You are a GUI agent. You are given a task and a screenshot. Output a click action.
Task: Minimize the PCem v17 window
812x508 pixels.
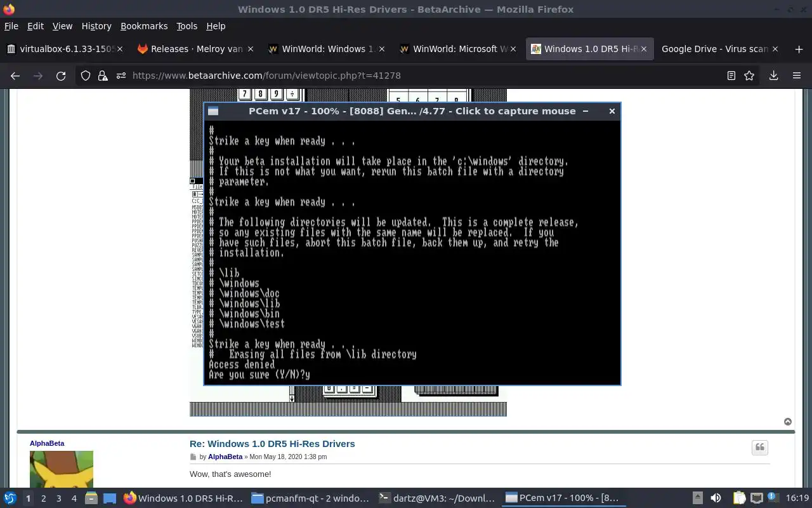point(586,111)
